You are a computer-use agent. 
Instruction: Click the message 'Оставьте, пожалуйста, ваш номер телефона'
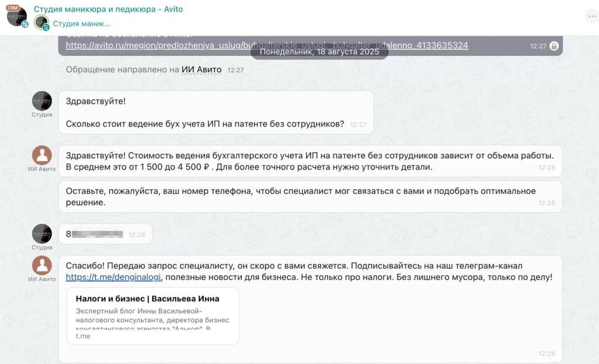[310, 197]
